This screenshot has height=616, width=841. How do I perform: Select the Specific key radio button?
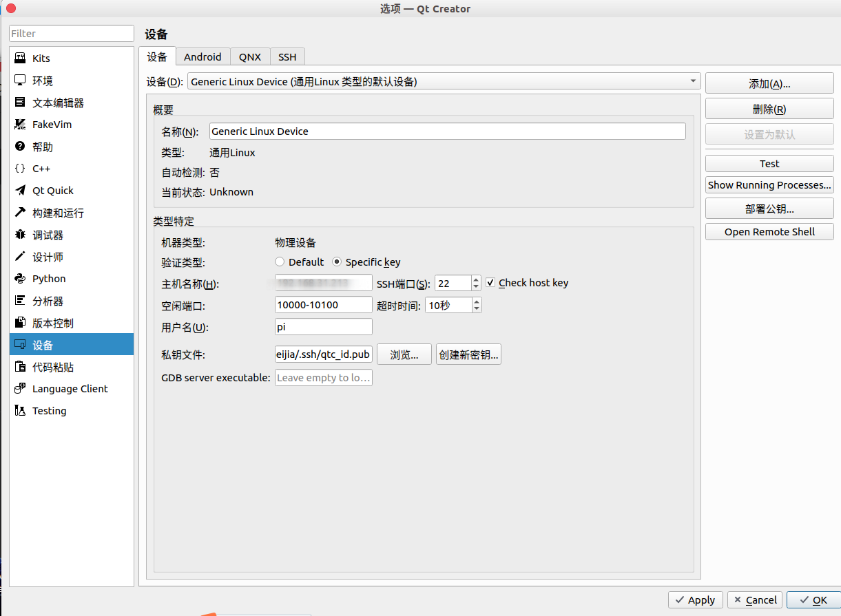[337, 262]
